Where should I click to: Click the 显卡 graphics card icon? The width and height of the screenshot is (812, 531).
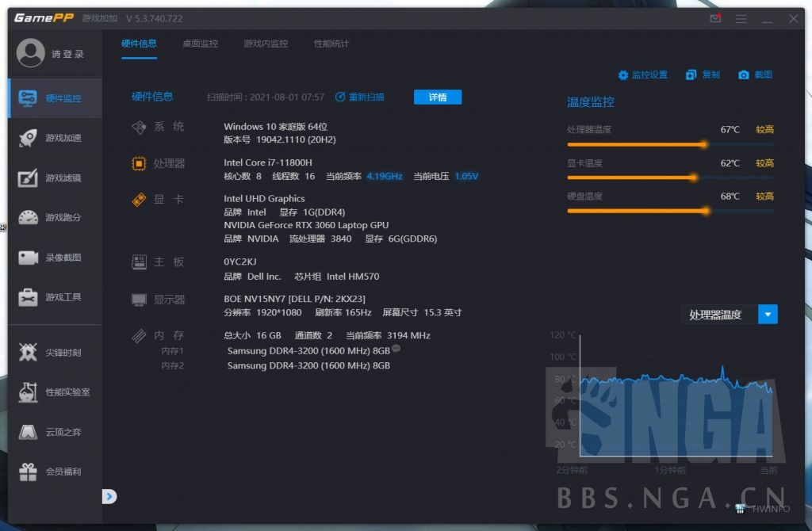pyautogui.click(x=139, y=199)
